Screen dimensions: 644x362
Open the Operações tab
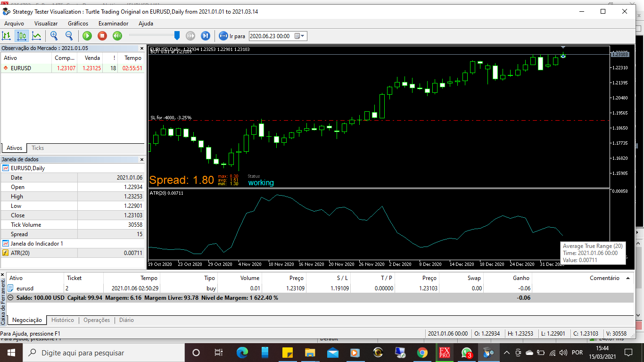pos(97,320)
